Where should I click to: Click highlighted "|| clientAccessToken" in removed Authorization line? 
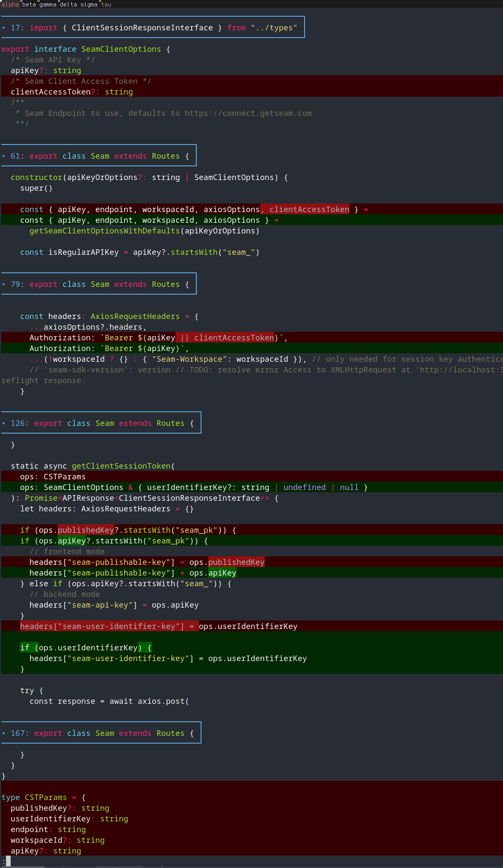click(225, 338)
